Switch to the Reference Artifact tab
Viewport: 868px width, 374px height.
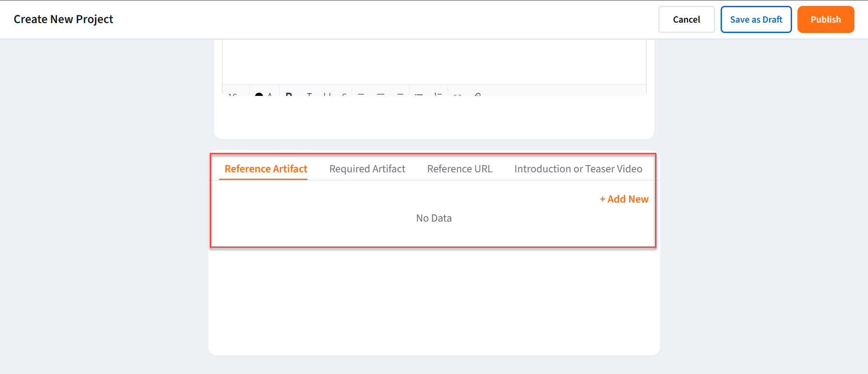click(x=266, y=169)
